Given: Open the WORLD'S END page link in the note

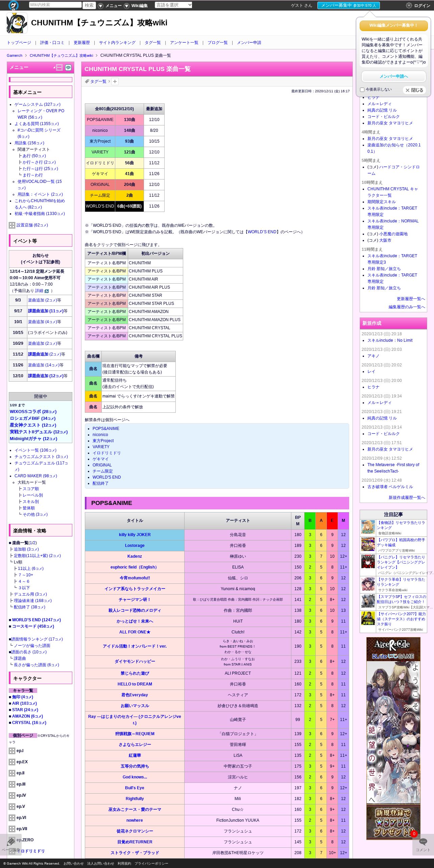Looking at the screenshot, I should pos(262,232).
